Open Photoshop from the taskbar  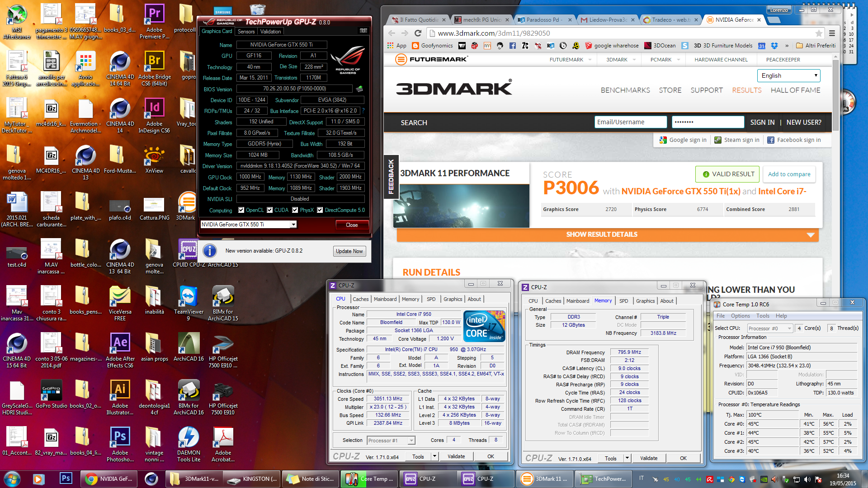tap(66, 479)
